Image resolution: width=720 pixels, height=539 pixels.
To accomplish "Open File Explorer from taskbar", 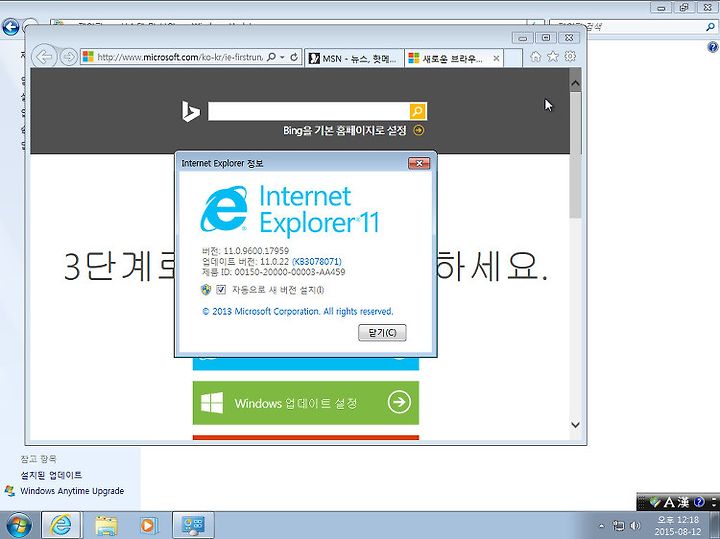I will click(x=106, y=525).
